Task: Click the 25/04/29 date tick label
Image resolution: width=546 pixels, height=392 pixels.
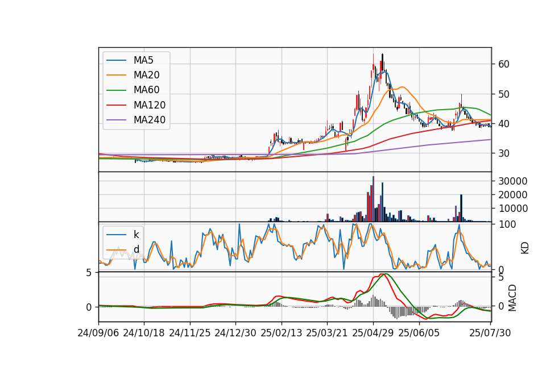Action: (x=373, y=333)
